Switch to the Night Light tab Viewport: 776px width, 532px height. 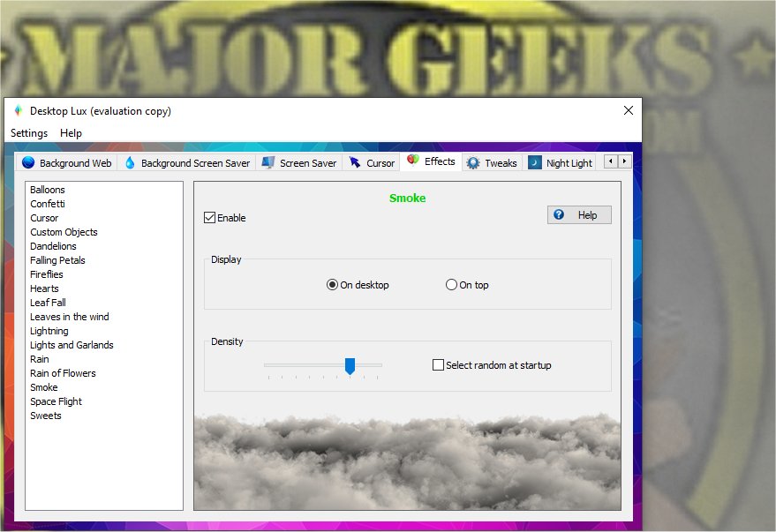point(561,162)
